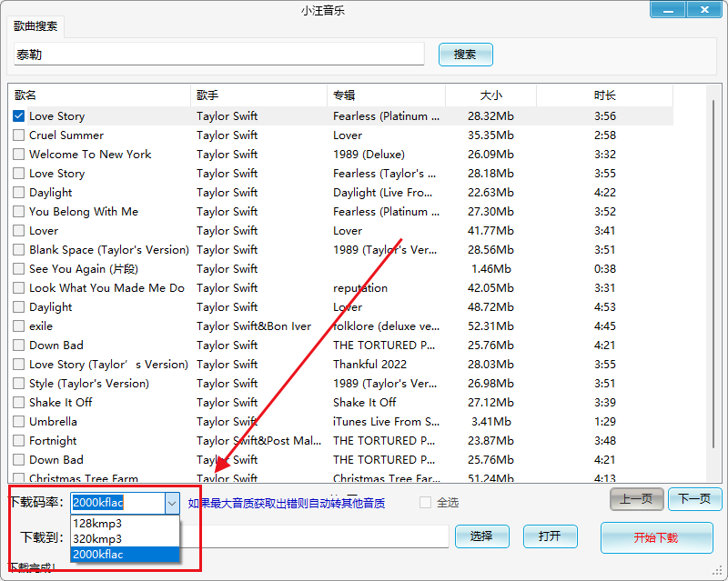This screenshot has height=581, width=728.
Task: Select the Cruel Summer song title
Action: click(66, 135)
